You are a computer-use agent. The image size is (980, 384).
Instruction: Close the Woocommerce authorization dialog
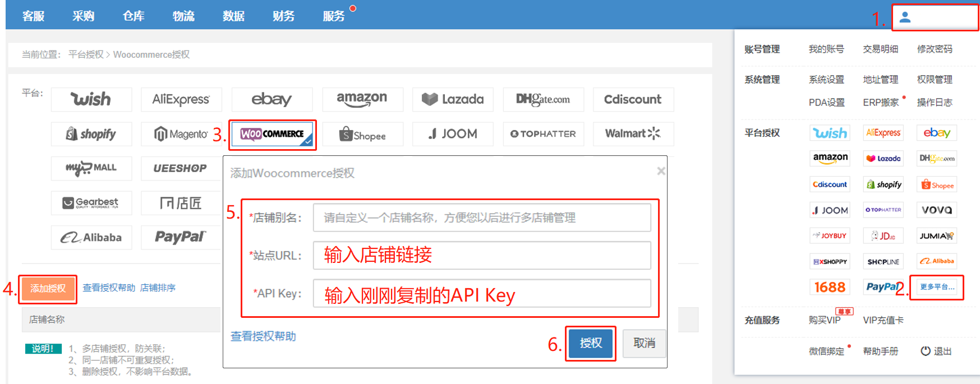(x=661, y=171)
